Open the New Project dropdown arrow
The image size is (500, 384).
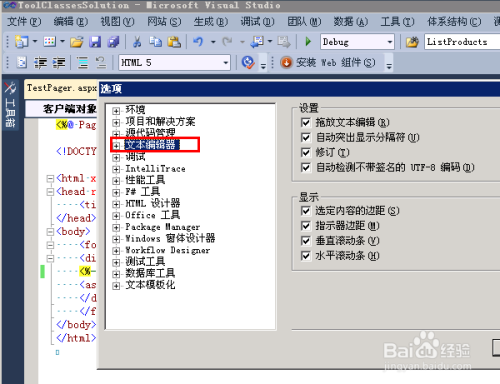pyautogui.click(x=35, y=42)
